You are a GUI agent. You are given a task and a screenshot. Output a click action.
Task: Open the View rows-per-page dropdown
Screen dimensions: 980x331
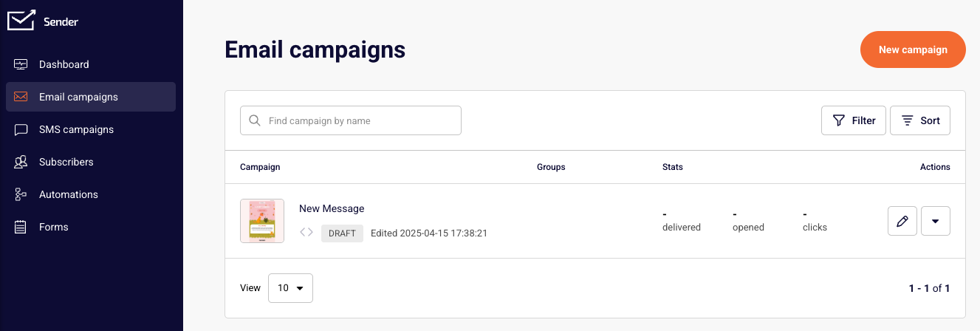pos(290,288)
